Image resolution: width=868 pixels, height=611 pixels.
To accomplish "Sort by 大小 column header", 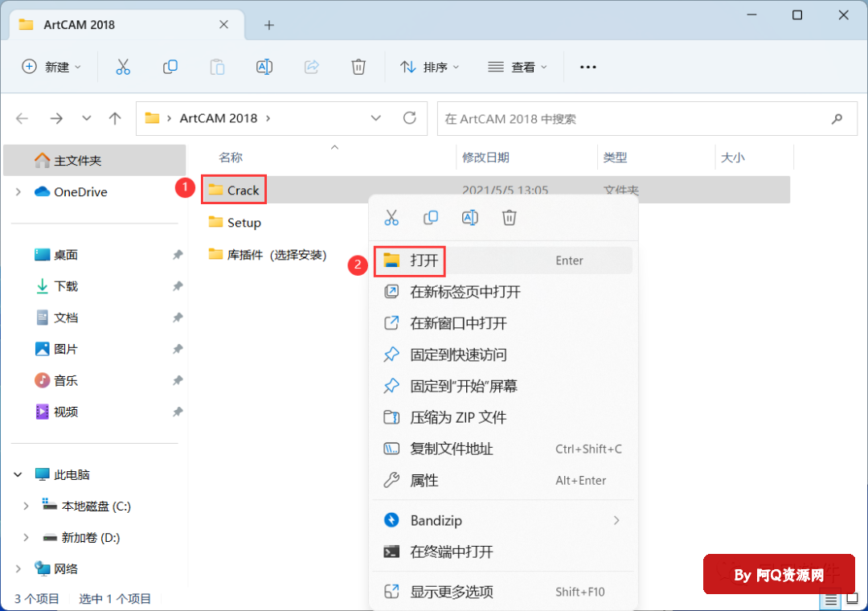I will (732, 158).
